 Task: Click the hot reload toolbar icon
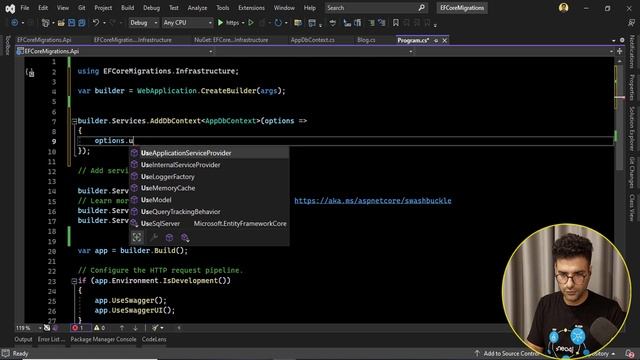278,23
